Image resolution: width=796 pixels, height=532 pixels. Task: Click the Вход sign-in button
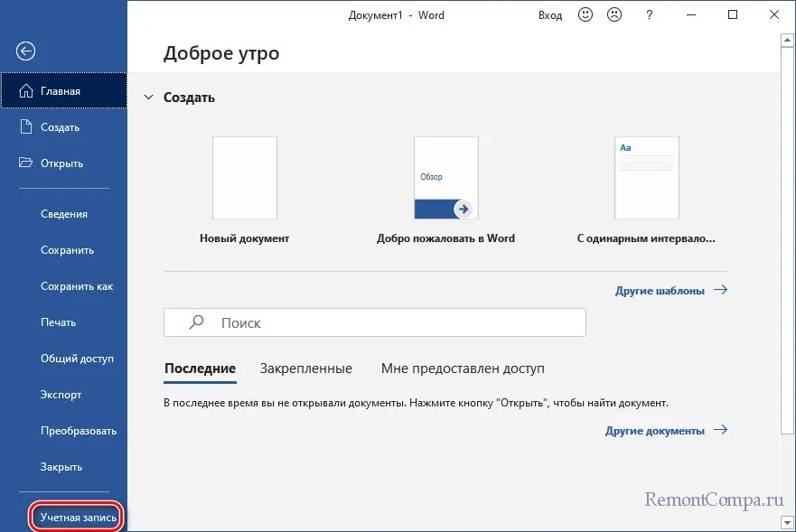[550, 15]
